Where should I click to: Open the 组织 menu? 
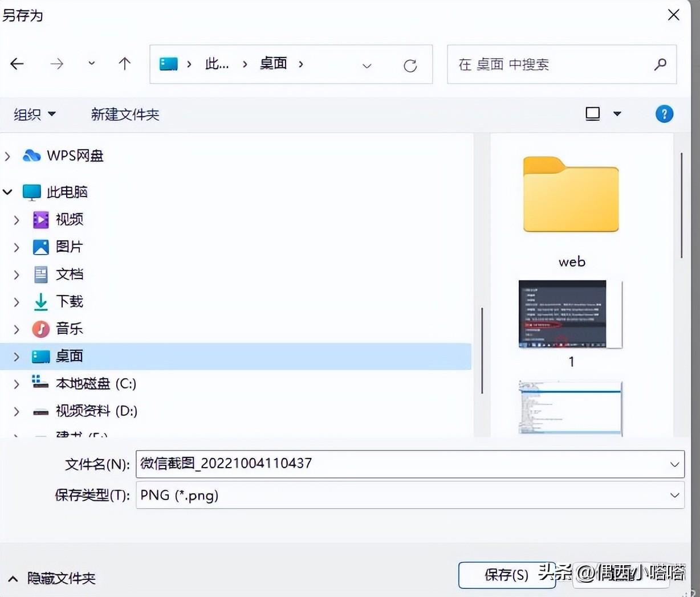tap(34, 115)
